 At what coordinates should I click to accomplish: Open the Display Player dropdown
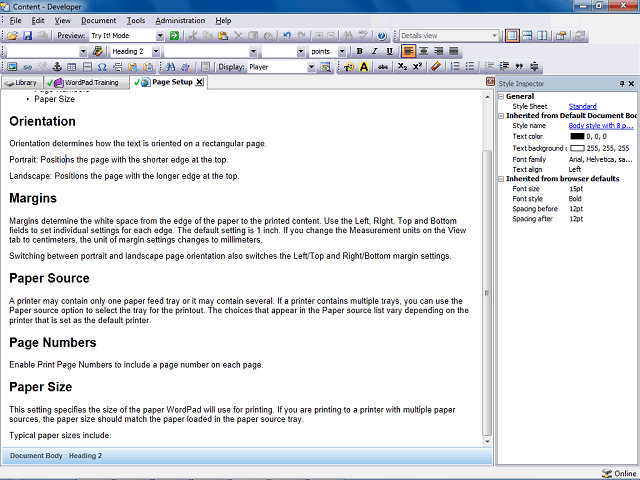click(311, 67)
